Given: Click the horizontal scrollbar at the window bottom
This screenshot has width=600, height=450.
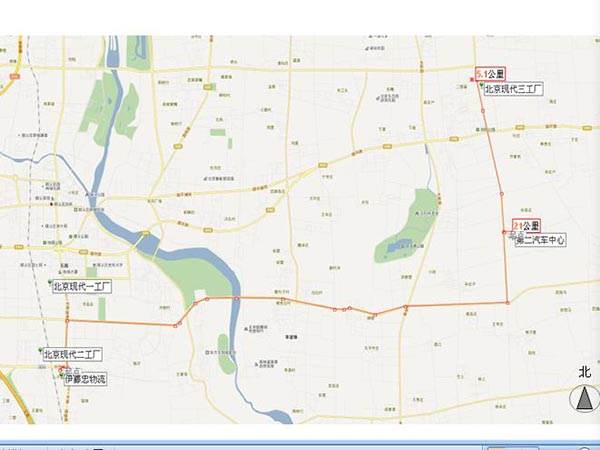Looking at the screenshot, I should (300, 445).
